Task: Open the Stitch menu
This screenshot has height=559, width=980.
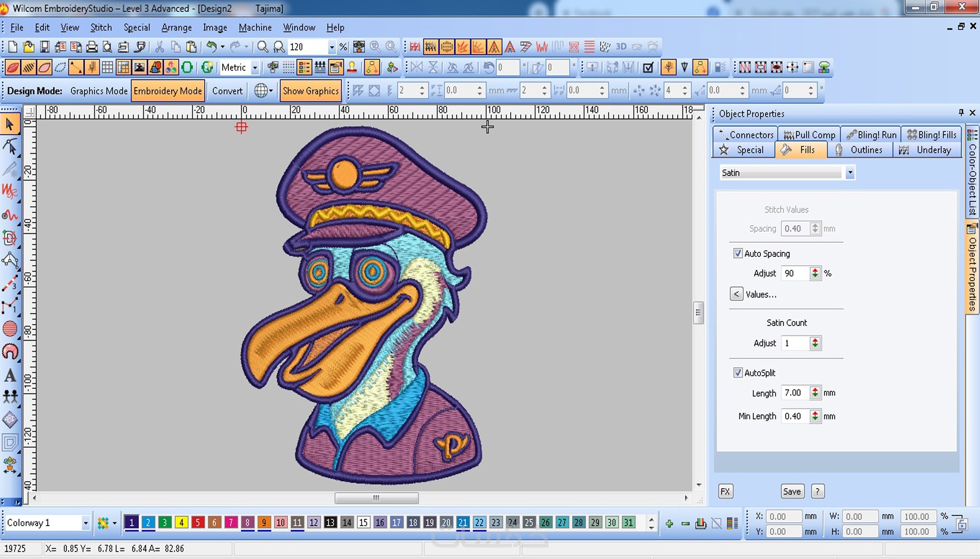Action: (x=101, y=28)
